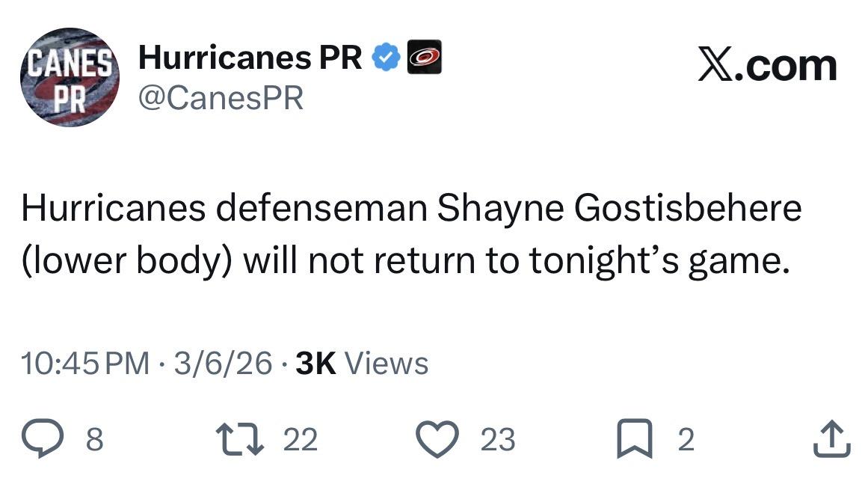
Task: Open the share icon menu
Action: pos(832,440)
